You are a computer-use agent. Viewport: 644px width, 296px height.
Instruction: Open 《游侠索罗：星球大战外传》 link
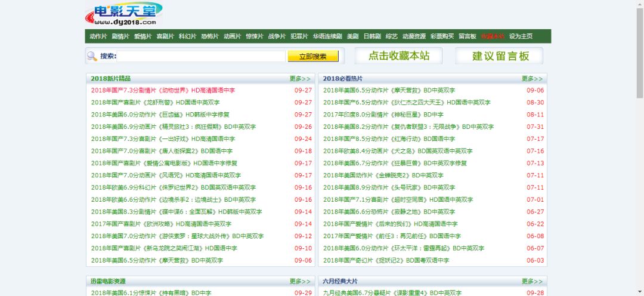178,236
